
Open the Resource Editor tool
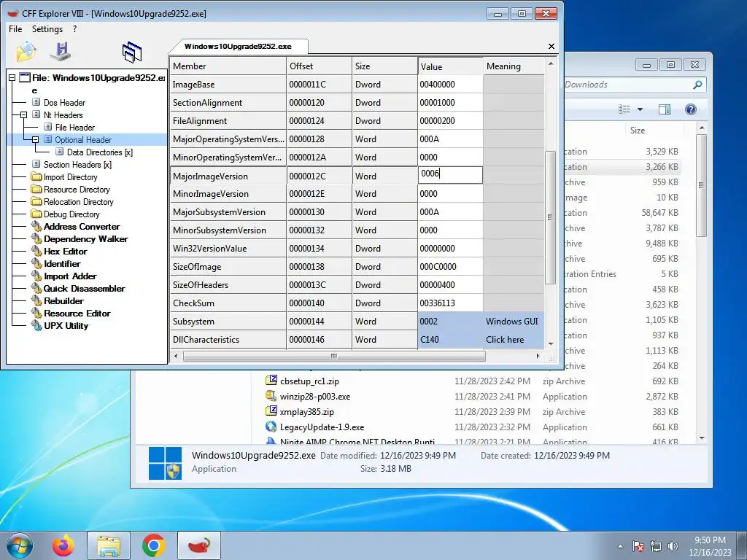pos(77,313)
